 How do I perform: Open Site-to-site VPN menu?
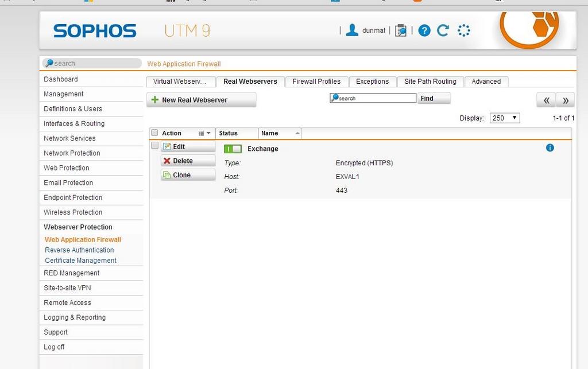[91, 288]
